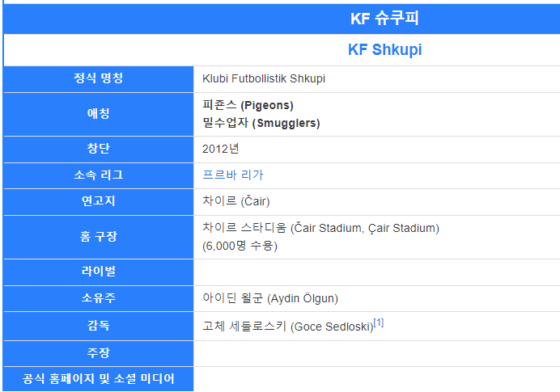
Task: Click the 6,000명 수용 capacity text
Action: [x=240, y=246]
